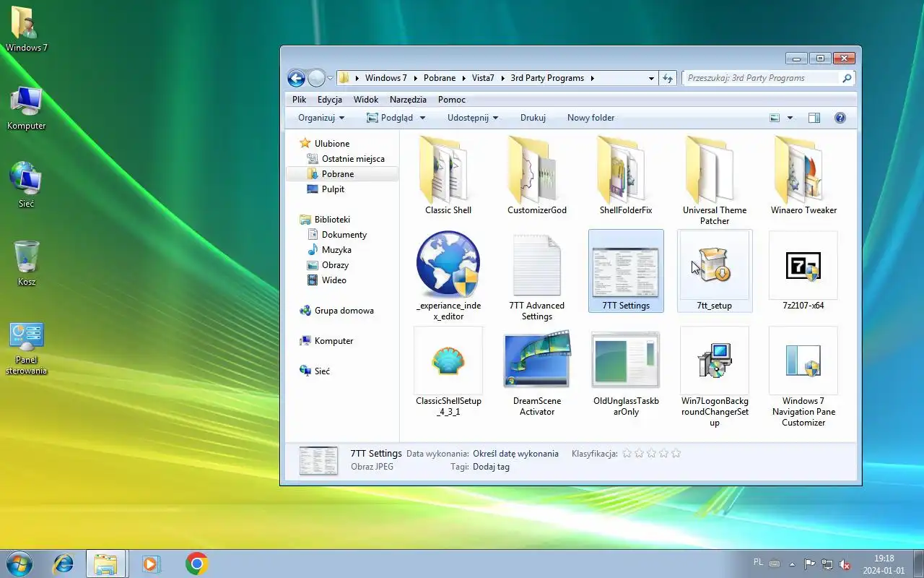Image resolution: width=924 pixels, height=578 pixels.
Task: Click the search magnifier icon
Action: pyautogui.click(x=847, y=78)
